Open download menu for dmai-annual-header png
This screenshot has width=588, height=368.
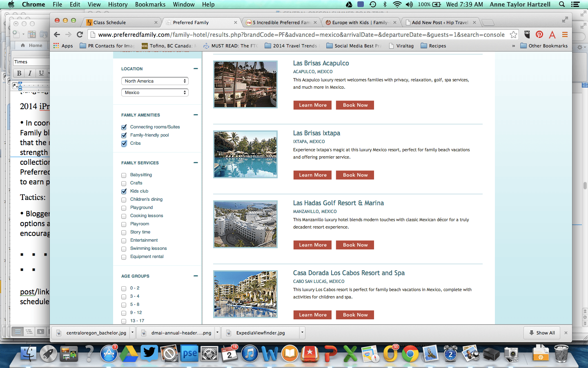coord(217,333)
